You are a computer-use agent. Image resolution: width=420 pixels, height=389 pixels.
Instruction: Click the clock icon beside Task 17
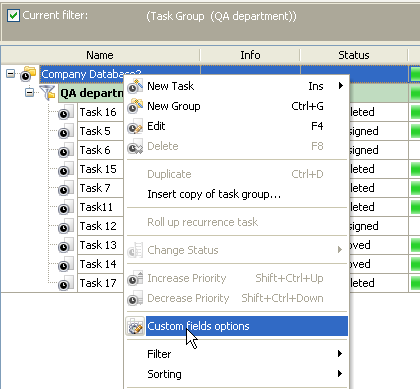(66, 283)
